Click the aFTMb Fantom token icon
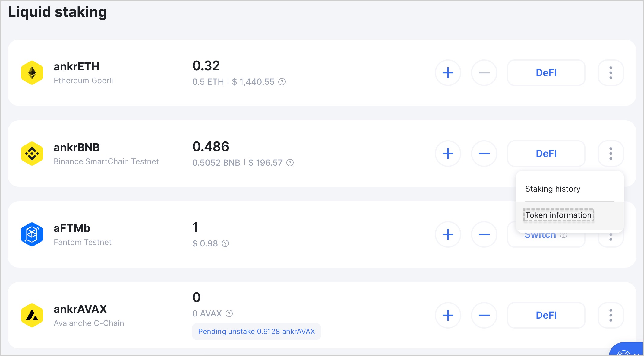644x356 pixels. pos(32,234)
